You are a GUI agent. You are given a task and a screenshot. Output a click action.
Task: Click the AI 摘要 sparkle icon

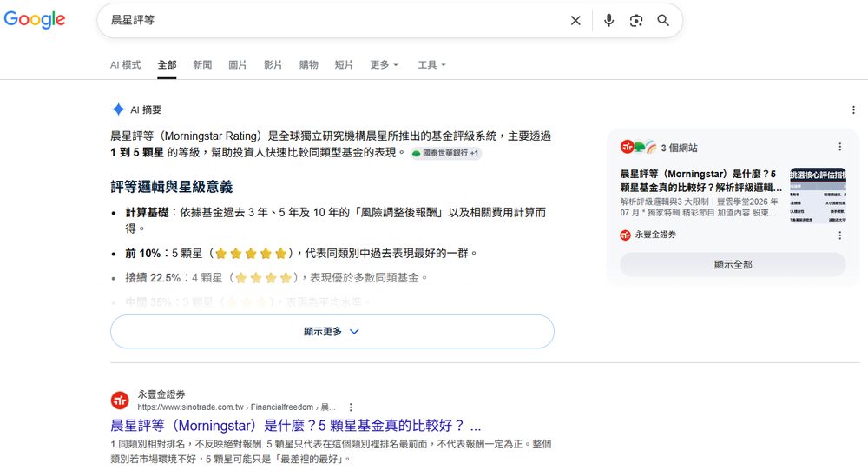(x=118, y=109)
